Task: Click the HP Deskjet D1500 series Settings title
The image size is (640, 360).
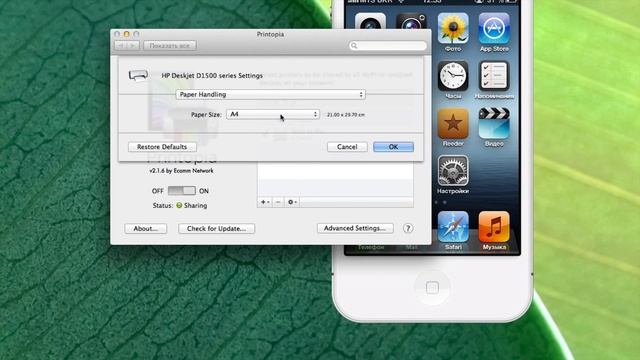Action: (212, 76)
